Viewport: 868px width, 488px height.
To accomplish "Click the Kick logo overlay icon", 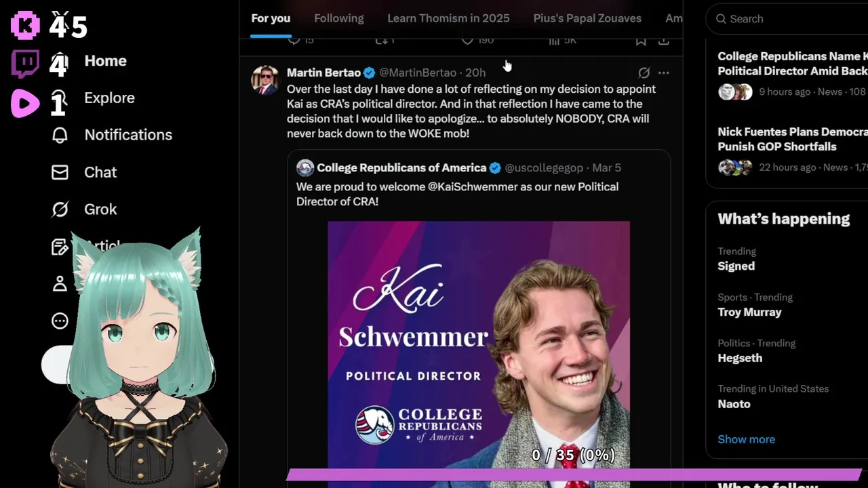I will click(26, 25).
